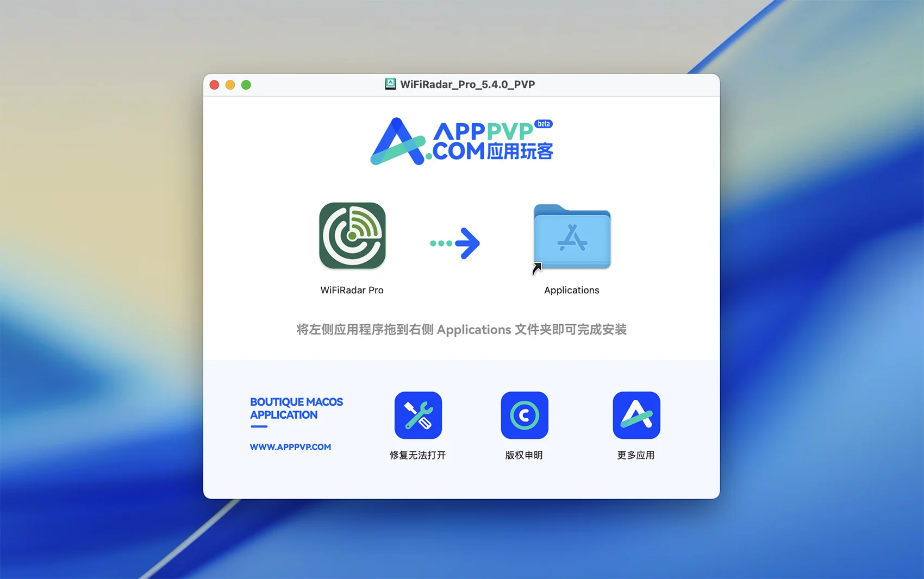The width and height of the screenshot is (924, 579).
Task: Click the 更多应用 text label
Action: click(x=636, y=455)
